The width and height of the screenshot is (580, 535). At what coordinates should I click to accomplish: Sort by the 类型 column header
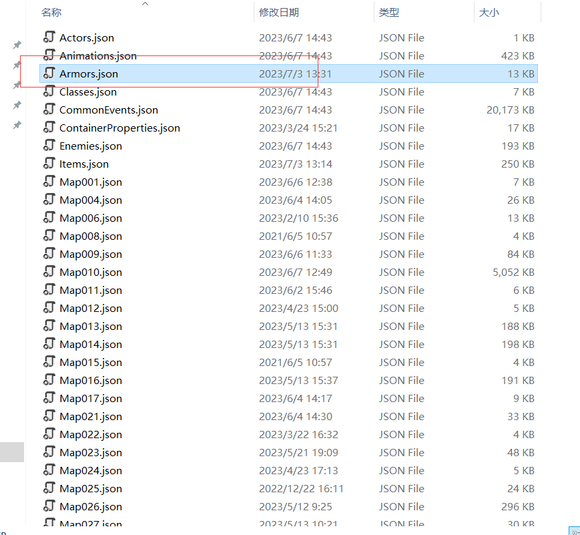pyautogui.click(x=389, y=13)
